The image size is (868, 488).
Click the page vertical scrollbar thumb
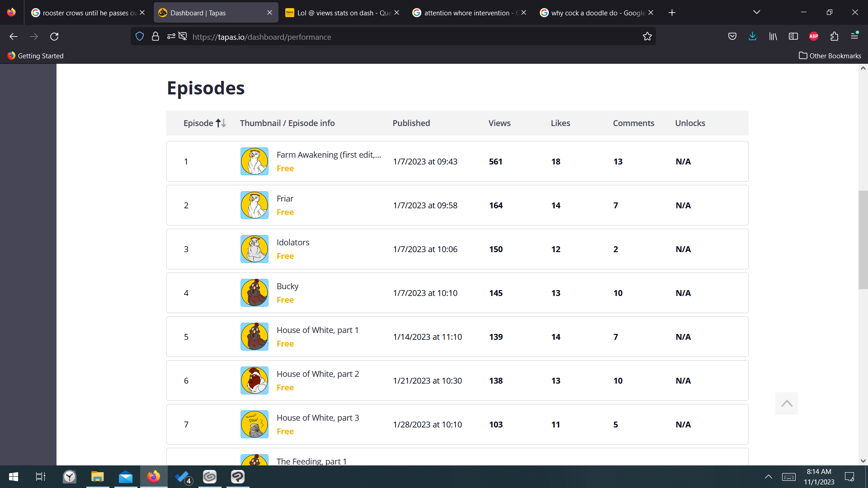(863, 239)
